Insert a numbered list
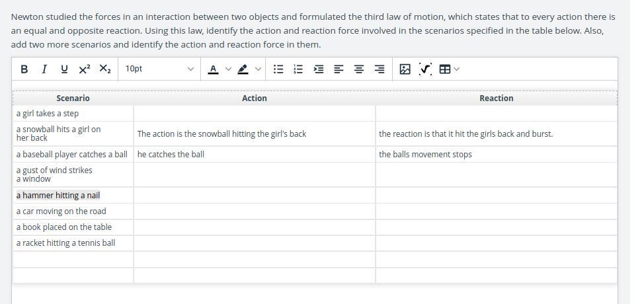644x304 pixels. tap(299, 69)
